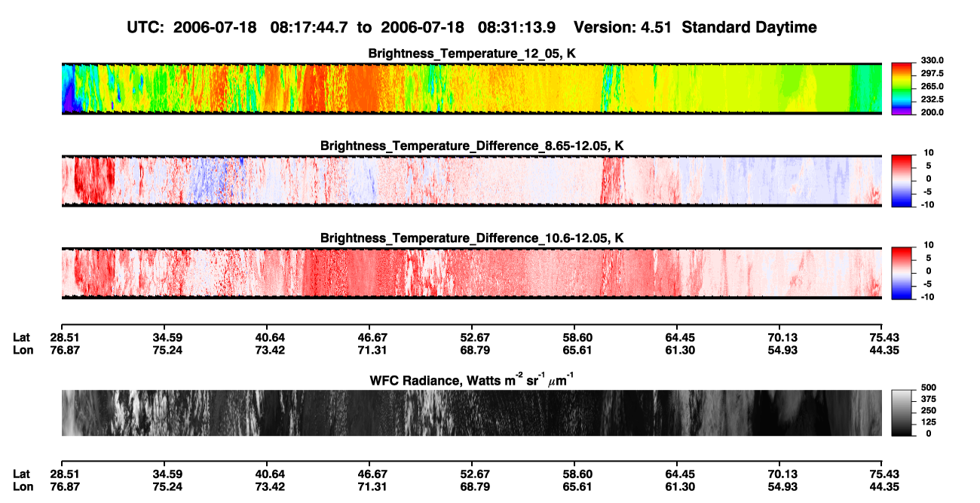Click latitude 70.13 on the axis below the WFC panel
Viewport: 980px width, 503px height.
(783, 474)
